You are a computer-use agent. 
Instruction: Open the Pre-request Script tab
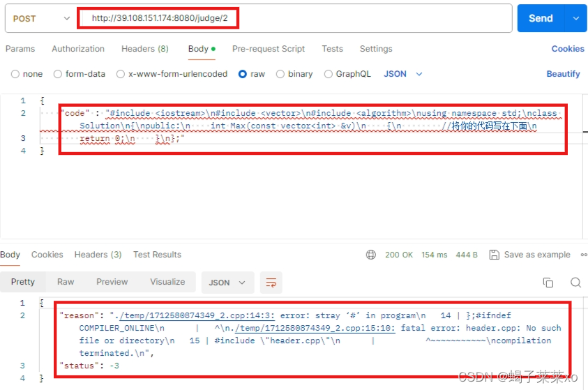pyautogui.click(x=269, y=49)
